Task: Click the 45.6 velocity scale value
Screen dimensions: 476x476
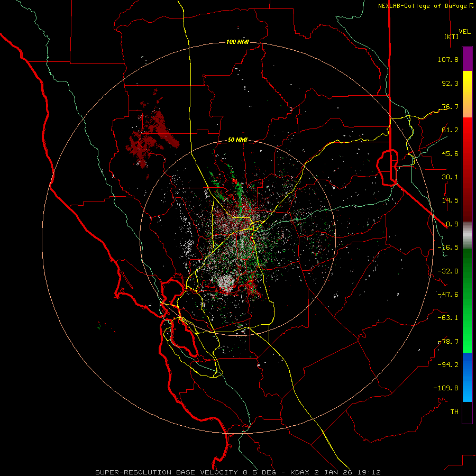Action: pos(450,153)
